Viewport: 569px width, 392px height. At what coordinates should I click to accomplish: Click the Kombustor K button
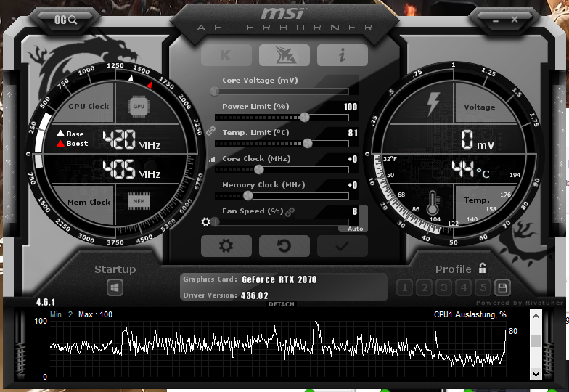pos(226,55)
